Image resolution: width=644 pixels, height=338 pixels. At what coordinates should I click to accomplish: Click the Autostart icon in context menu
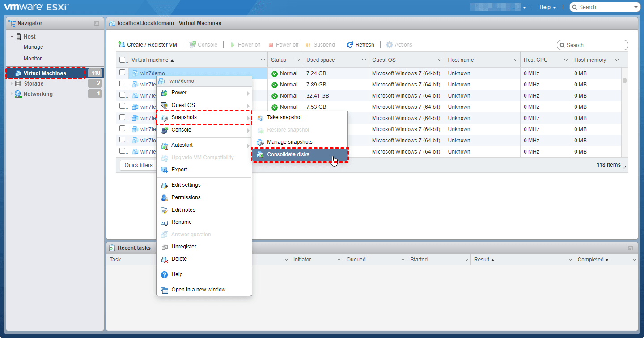tap(165, 145)
